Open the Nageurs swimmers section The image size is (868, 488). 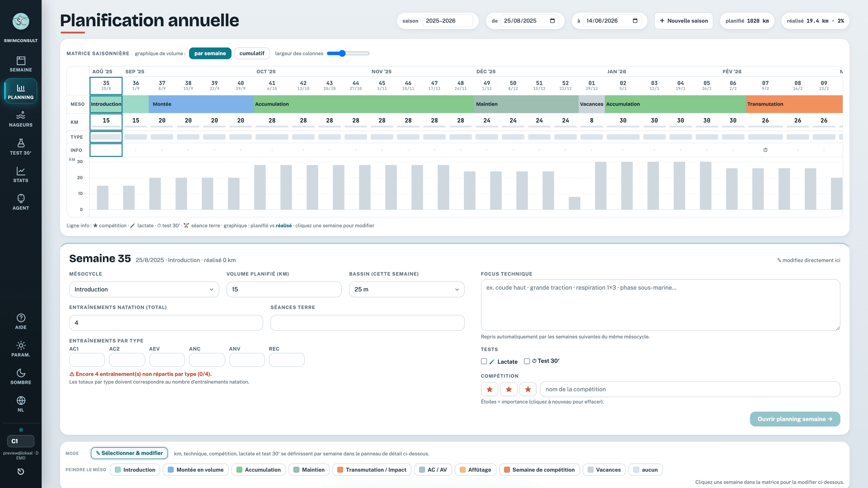point(21,119)
